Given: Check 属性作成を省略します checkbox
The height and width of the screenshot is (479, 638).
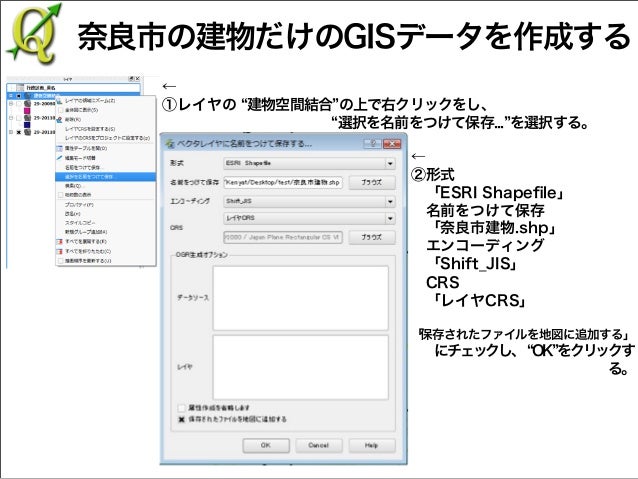Looking at the screenshot, I should point(182,408).
